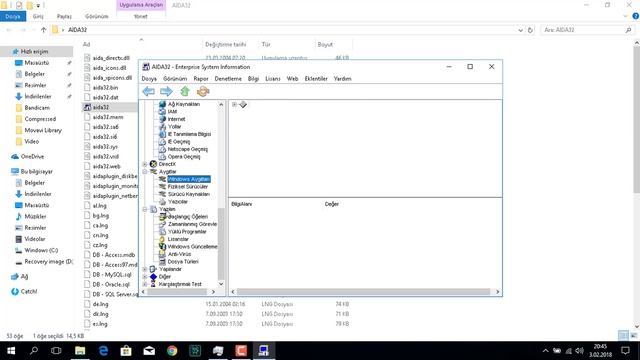This screenshot has width=640, height=360.
Task: Select the Opera Geçmiş tree item
Action: 184,157
